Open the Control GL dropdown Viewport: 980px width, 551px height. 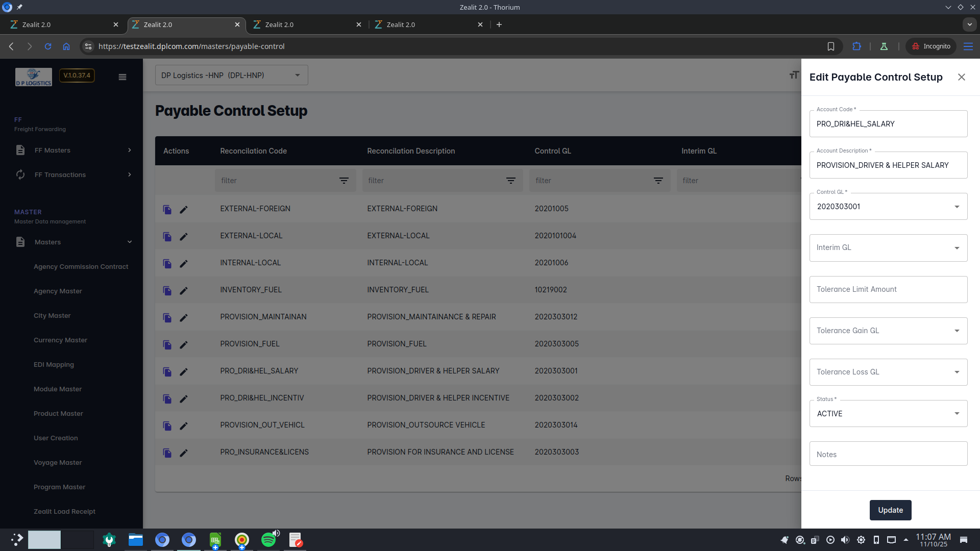coord(888,207)
